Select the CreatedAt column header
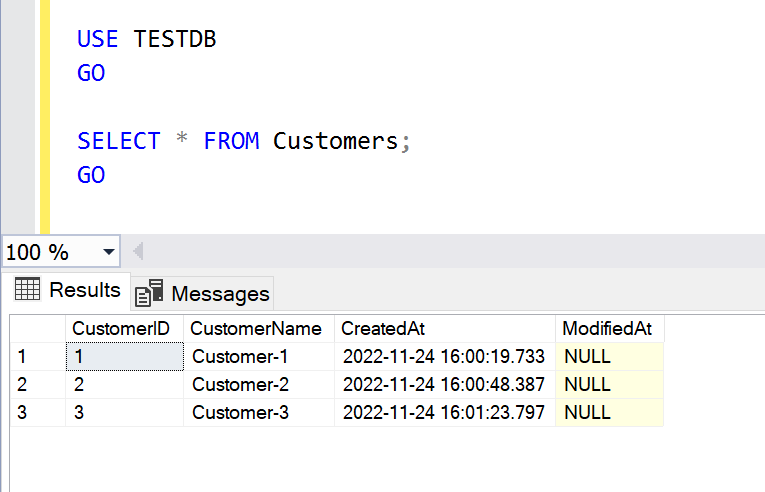 click(383, 329)
